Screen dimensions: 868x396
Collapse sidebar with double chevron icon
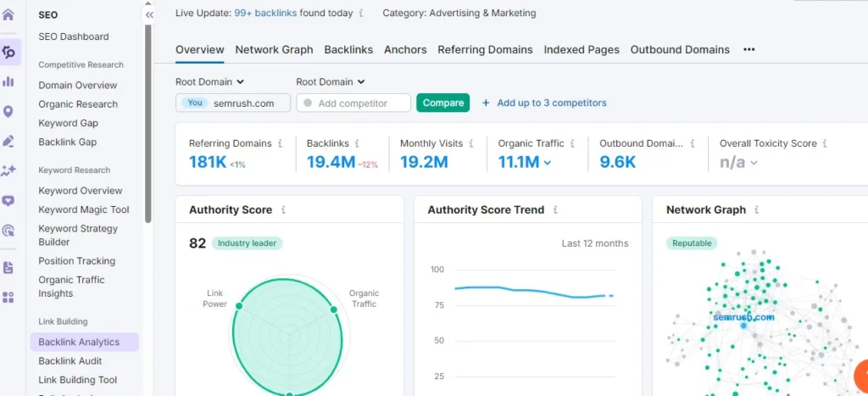point(149,15)
